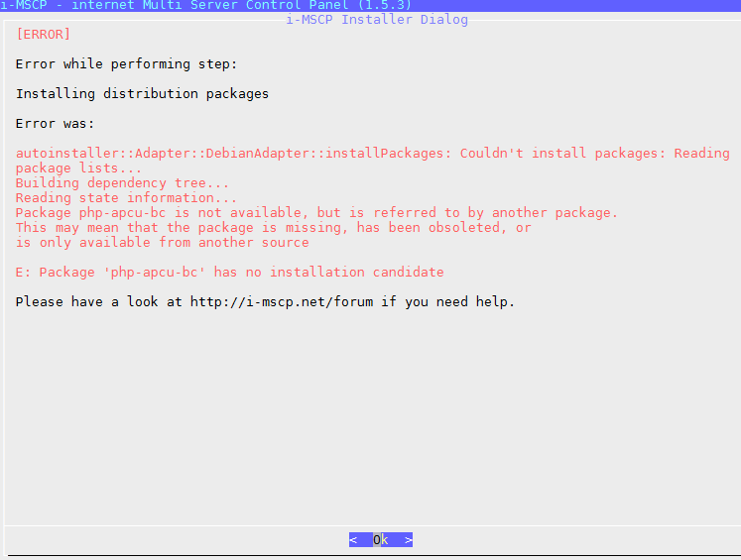Click the 'Reading state information...' line
The image size is (741, 560).
tap(126, 198)
